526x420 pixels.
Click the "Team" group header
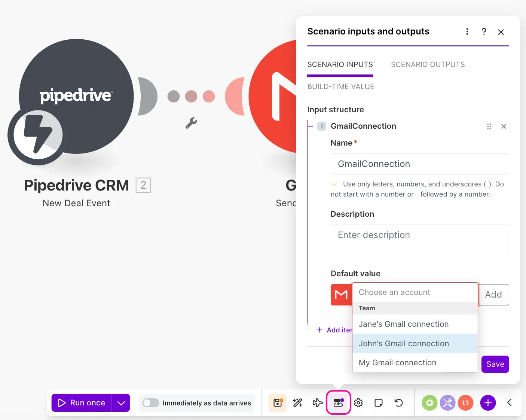tap(367, 308)
